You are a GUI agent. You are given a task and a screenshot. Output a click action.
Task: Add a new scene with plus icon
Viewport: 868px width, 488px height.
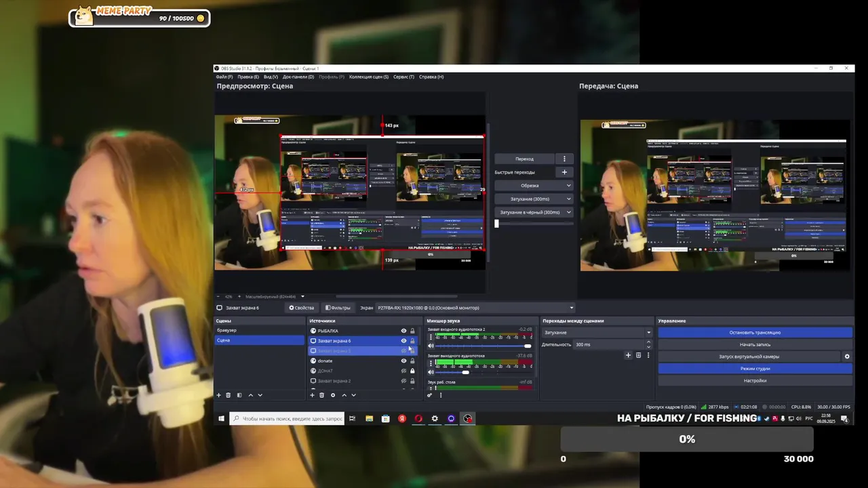coord(218,395)
